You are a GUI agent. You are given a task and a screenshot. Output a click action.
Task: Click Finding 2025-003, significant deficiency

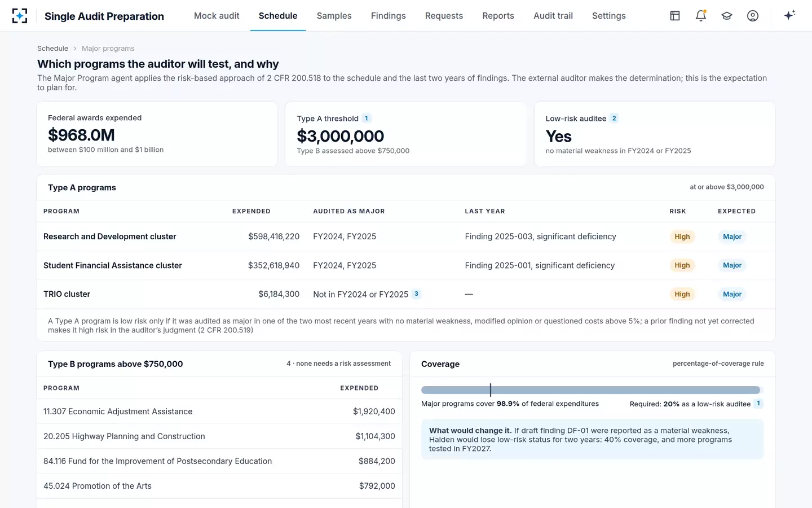point(540,237)
